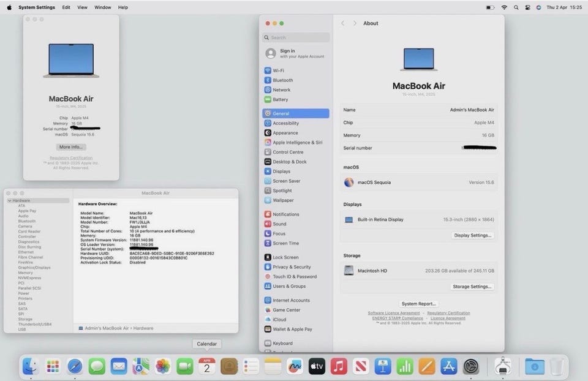Screen dimensions: 588x381
Task: Select Thunderbolt/USB4 in System Report sidebar
Action: [x=35, y=325]
